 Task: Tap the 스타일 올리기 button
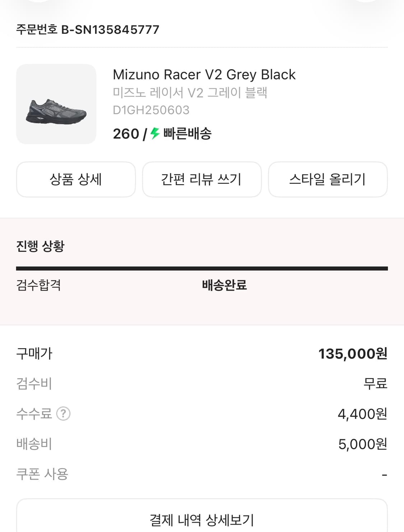[x=328, y=179]
